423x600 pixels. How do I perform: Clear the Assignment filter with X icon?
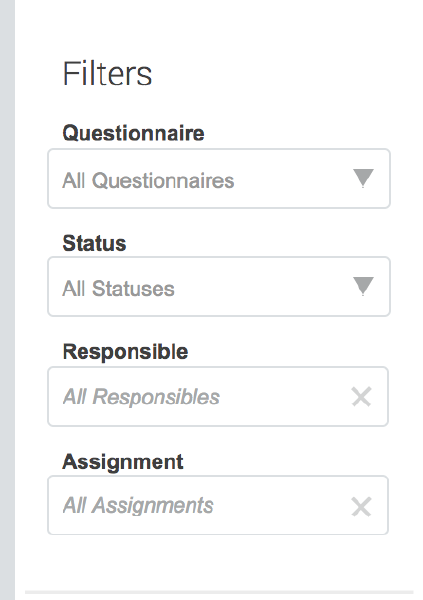tap(361, 507)
